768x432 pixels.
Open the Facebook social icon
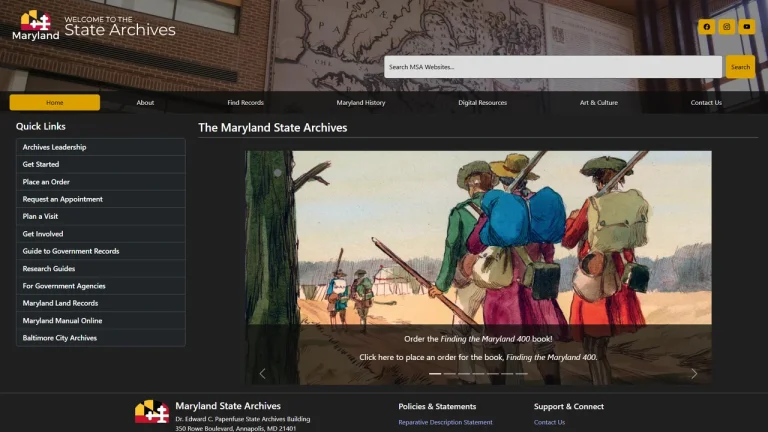706,27
